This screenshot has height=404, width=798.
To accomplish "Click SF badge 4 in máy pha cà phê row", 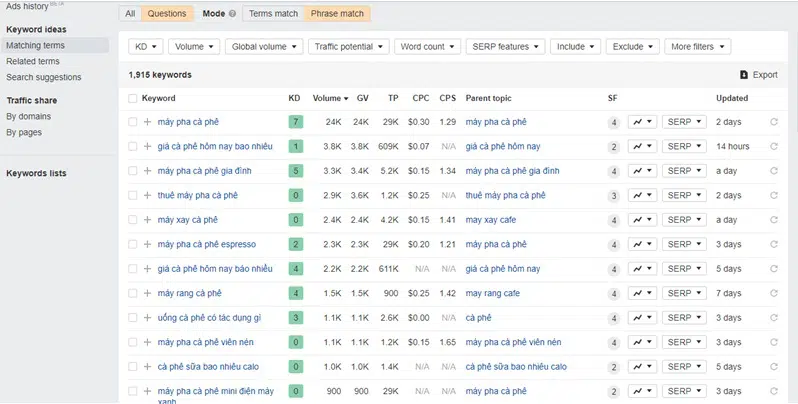I will pyautogui.click(x=614, y=123).
